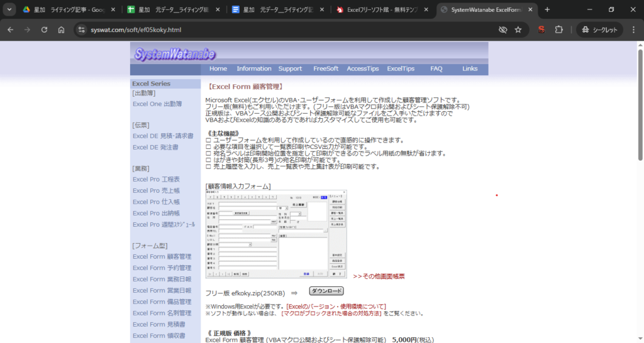Open site information icon in address bar
The image size is (644, 343).
point(81,30)
